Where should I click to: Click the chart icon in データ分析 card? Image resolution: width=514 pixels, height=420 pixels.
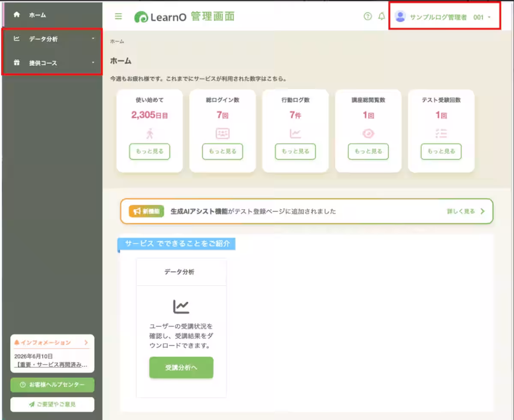tap(181, 306)
